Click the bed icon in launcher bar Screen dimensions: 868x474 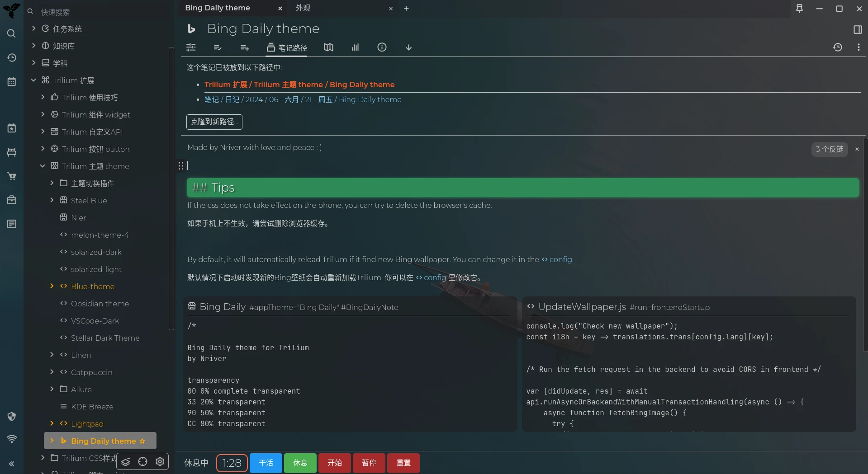[x=12, y=152]
